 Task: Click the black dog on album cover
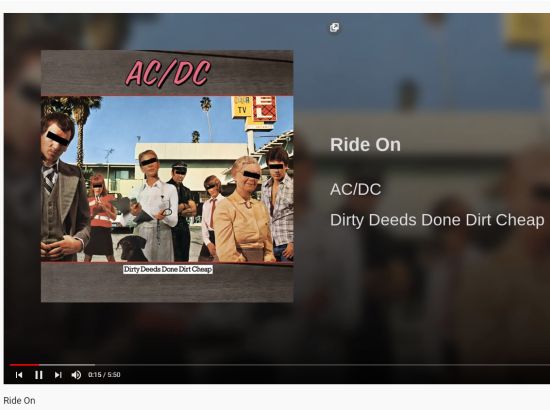point(132,248)
